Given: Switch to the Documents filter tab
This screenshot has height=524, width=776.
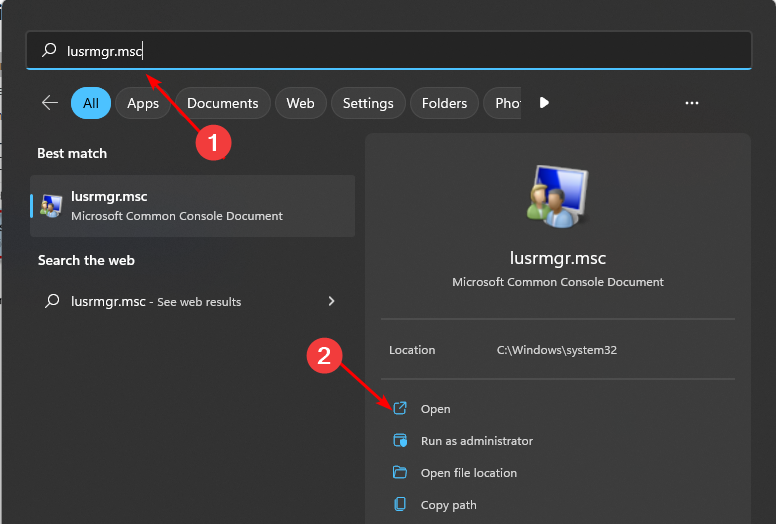Looking at the screenshot, I should [223, 103].
